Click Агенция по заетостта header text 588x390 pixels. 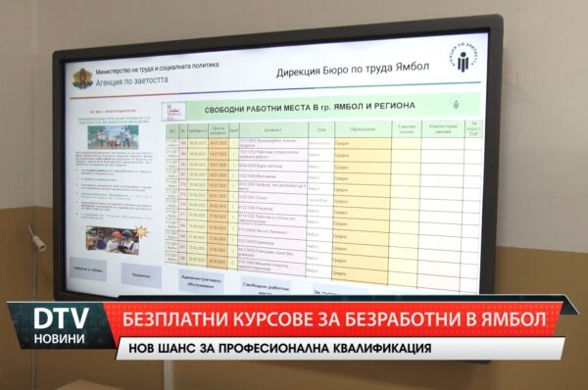click(131, 81)
